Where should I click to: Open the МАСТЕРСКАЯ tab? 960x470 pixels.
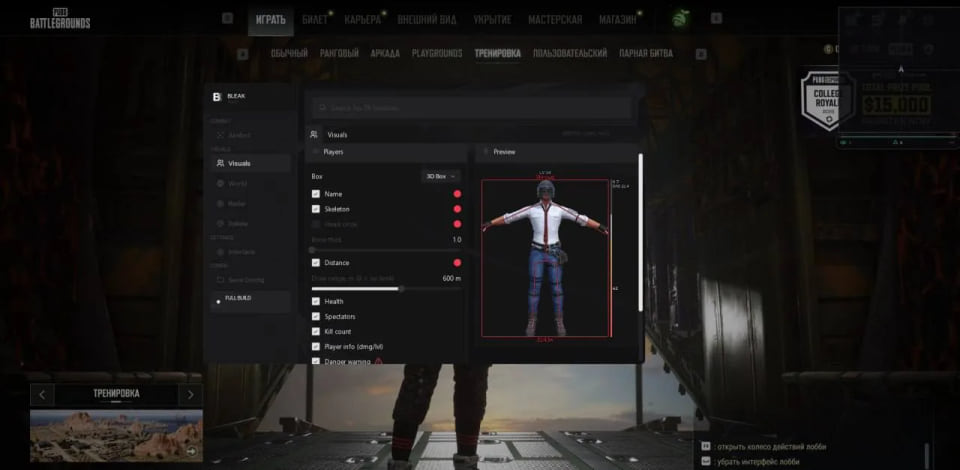point(555,20)
